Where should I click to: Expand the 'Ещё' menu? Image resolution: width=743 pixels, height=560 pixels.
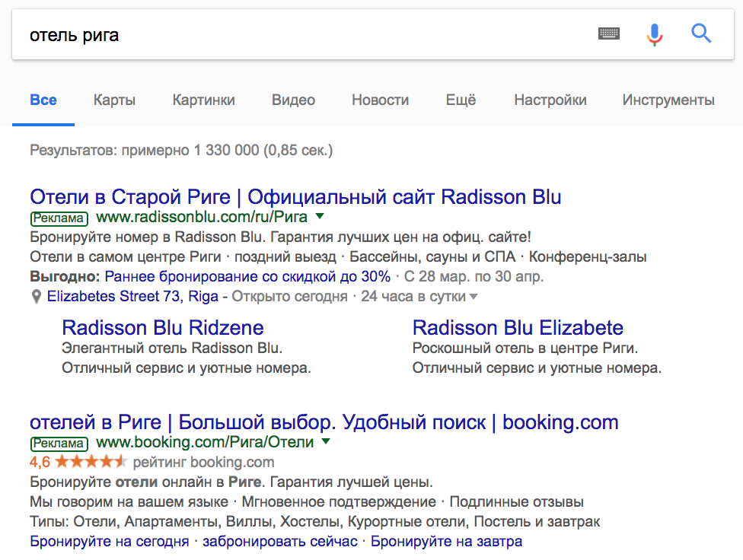pyautogui.click(x=461, y=100)
